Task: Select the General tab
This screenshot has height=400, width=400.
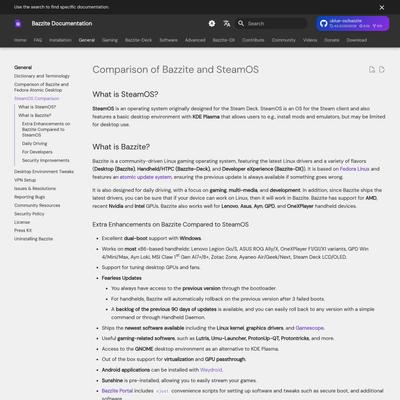Action: pyautogui.click(x=87, y=40)
